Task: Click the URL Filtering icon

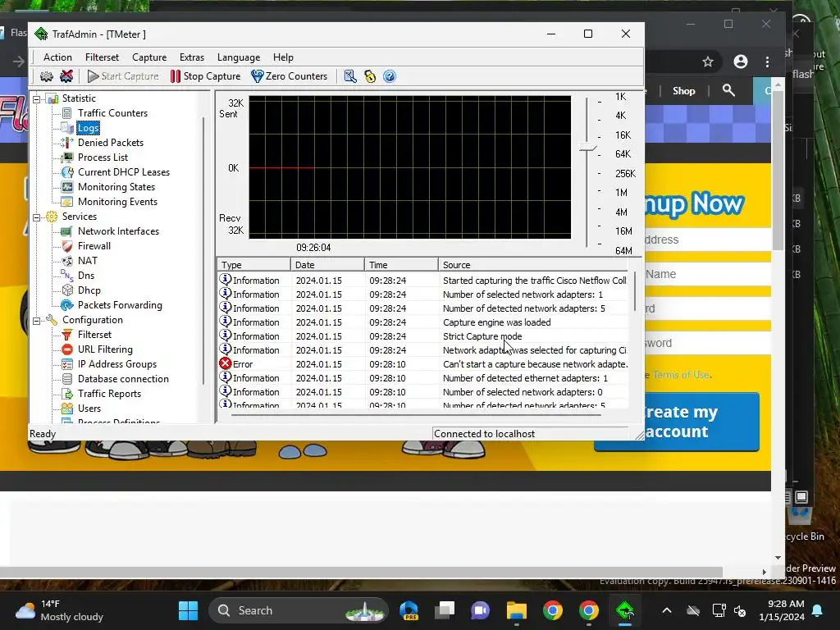Action: tap(67, 349)
